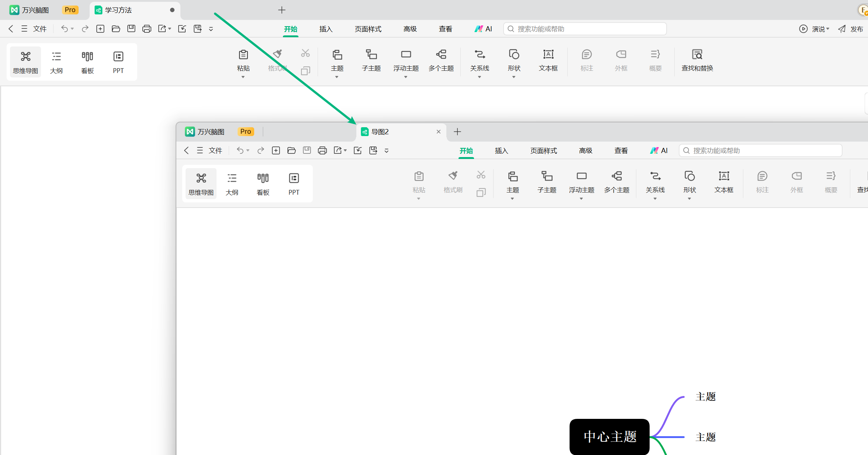Click Multiple Topics (多个主题) in front window
Screen dimensions: 868x455
617,182
